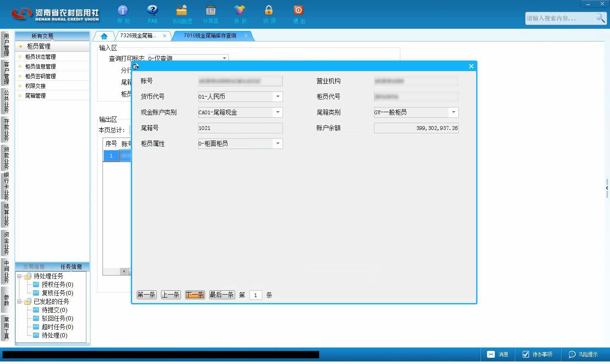The width and height of the screenshot is (610, 364).
Task: Open the 公共业务 side tab
Action: point(6,101)
